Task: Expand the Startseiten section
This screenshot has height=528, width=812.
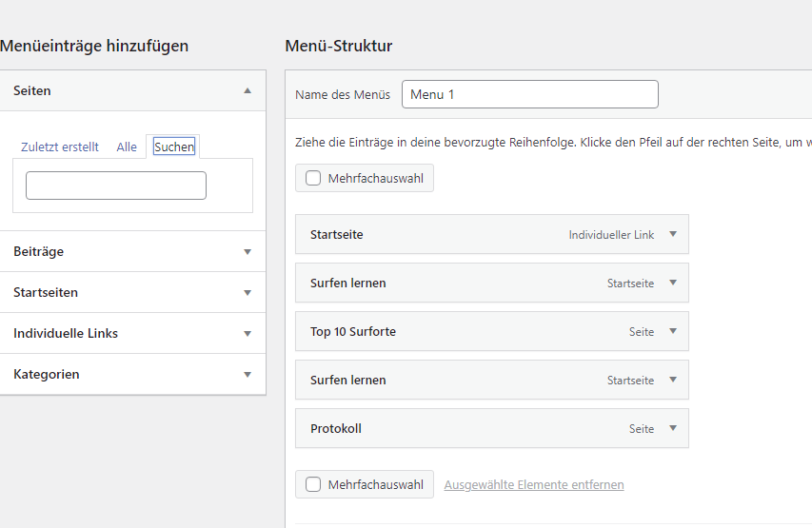Action: coord(248,293)
